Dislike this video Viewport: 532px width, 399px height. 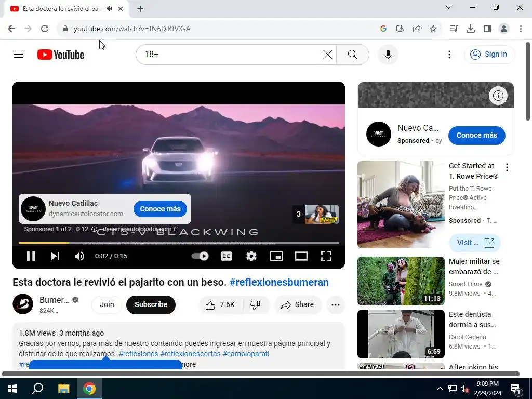click(256, 304)
